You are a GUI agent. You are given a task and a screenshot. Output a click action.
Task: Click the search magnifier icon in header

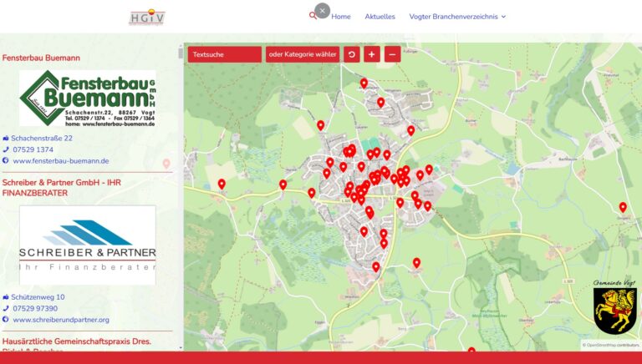313,16
